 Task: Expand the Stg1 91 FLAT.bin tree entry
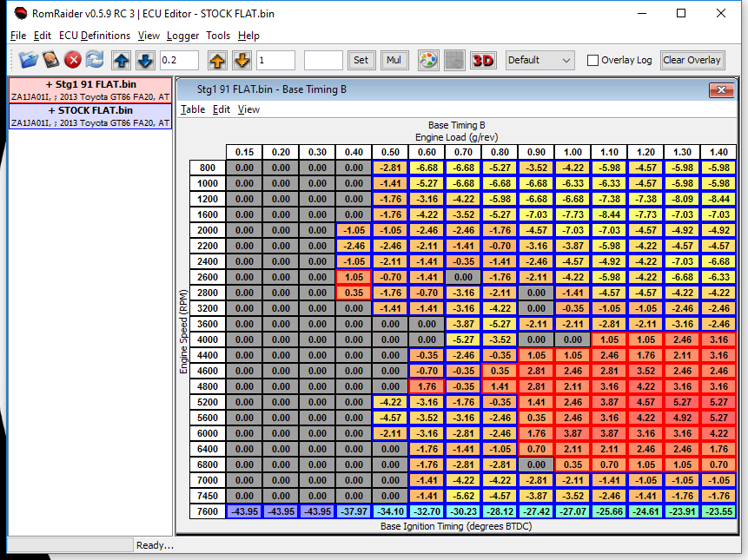tap(89, 85)
